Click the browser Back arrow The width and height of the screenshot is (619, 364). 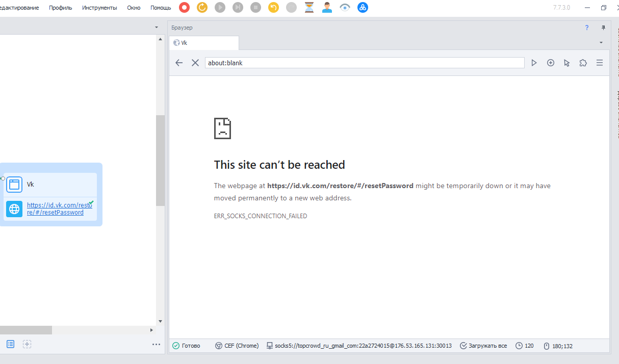pos(179,63)
